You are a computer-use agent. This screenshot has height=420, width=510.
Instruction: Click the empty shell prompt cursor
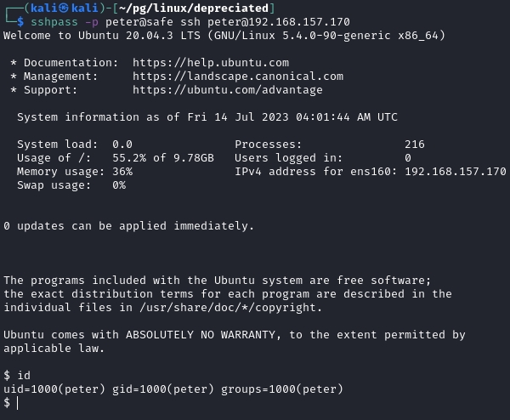[19, 403]
